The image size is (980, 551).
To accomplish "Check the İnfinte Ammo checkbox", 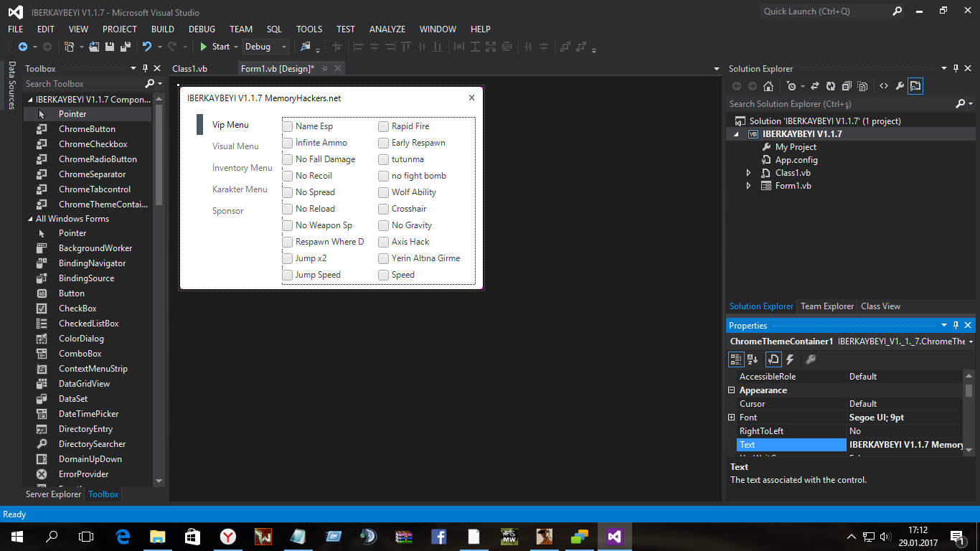I will pos(287,143).
